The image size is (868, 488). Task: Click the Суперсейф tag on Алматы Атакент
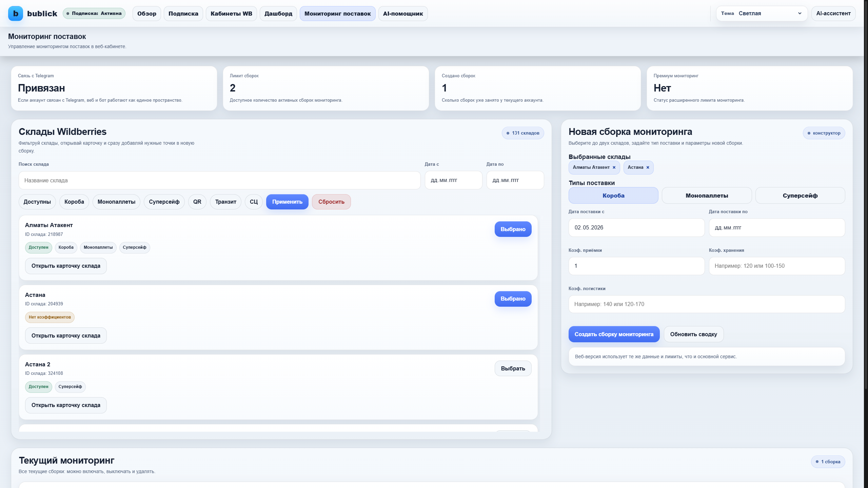pos(135,247)
